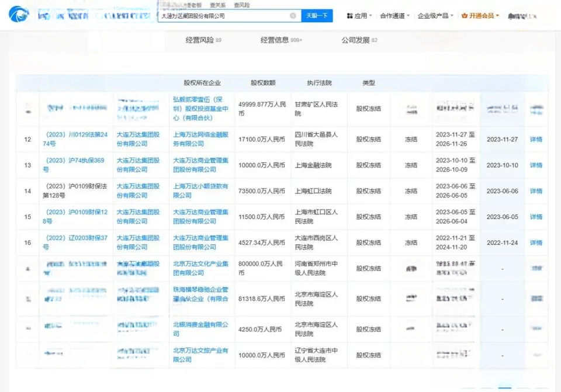Open case (2023)川0129法第2474号

[x=75, y=139]
